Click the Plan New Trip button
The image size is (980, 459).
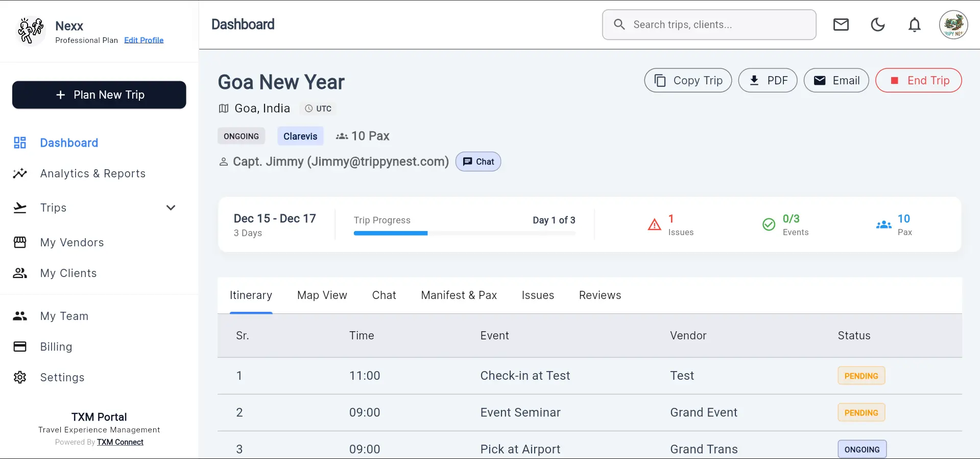coord(99,95)
